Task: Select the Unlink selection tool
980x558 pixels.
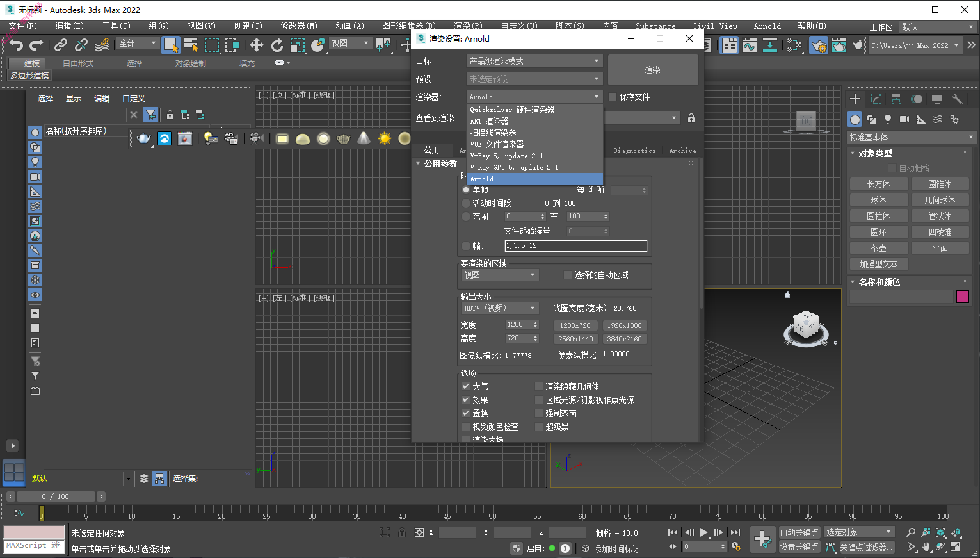Action: coord(81,45)
